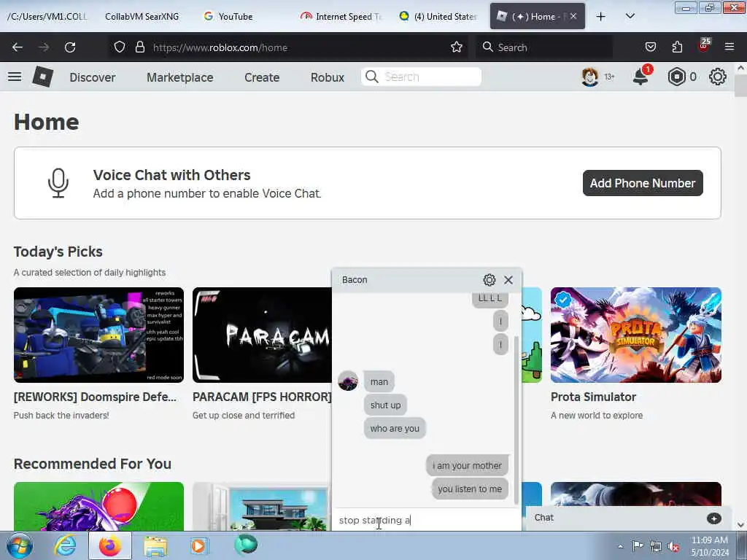Close the Roblox Home tab
The width and height of the screenshot is (747, 560).
pos(573,16)
